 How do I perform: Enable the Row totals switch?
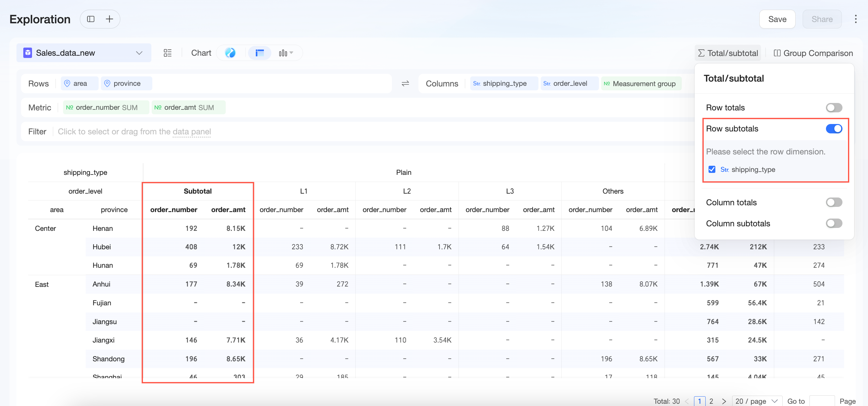pos(834,107)
